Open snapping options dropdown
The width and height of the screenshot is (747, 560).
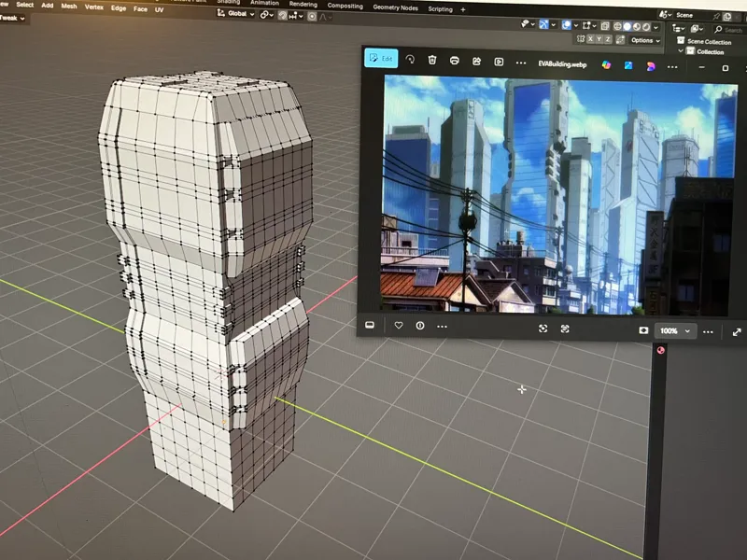coord(296,16)
